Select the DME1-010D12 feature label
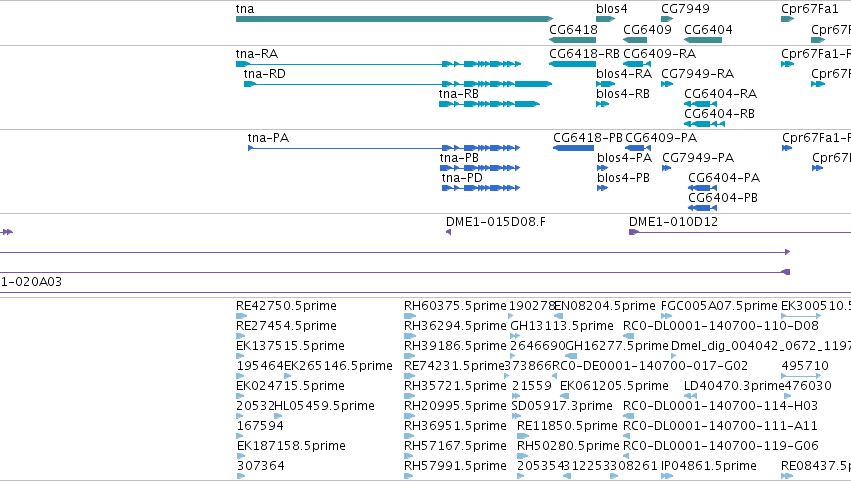The image size is (851, 481). pos(673,222)
